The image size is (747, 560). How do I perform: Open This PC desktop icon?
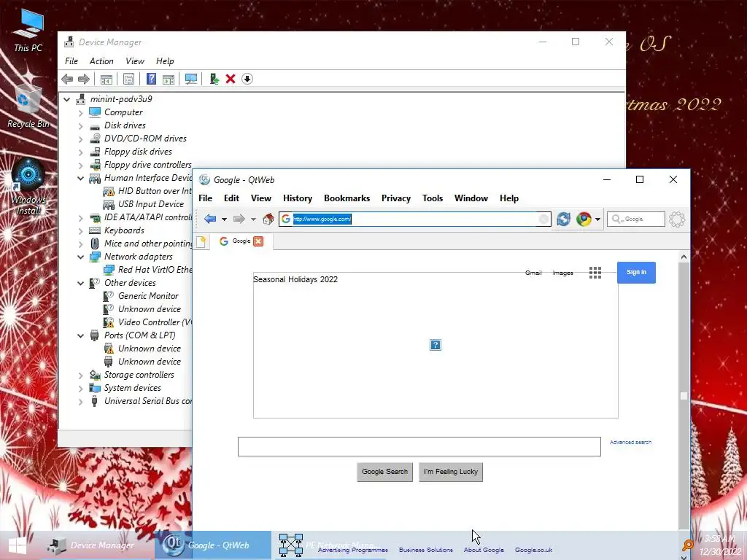[x=28, y=29]
